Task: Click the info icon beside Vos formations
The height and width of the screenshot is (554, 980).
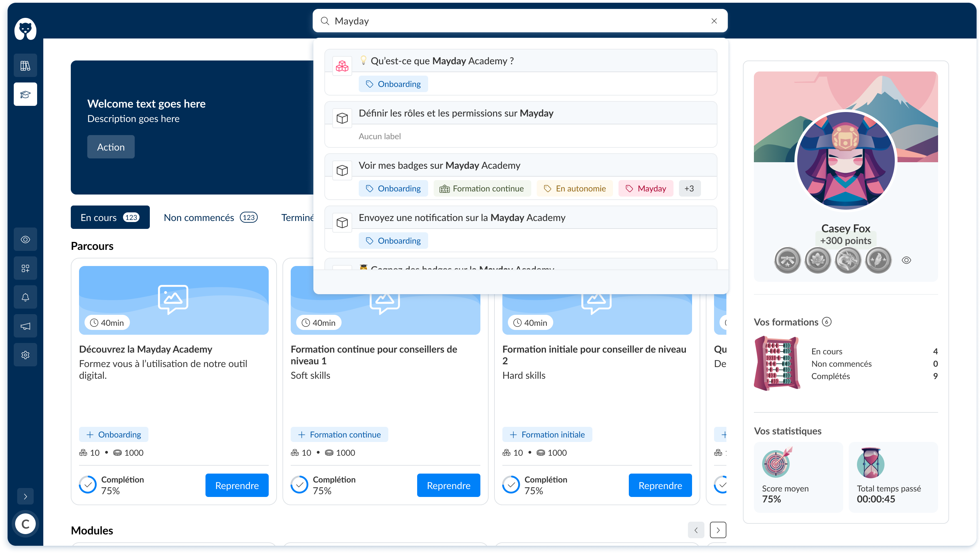Action: click(x=826, y=322)
